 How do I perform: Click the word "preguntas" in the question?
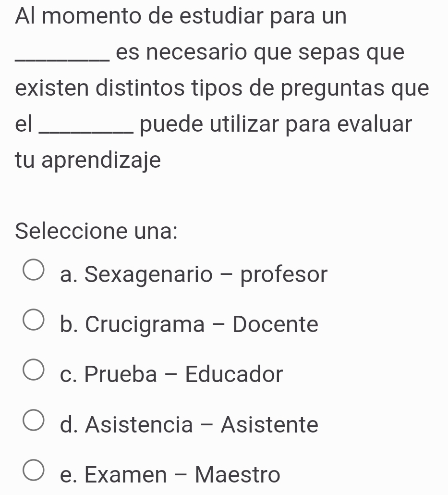pyautogui.click(x=333, y=89)
